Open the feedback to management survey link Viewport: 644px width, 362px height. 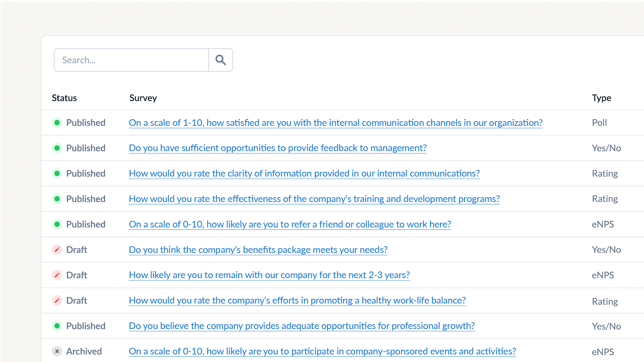pyautogui.click(x=278, y=148)
